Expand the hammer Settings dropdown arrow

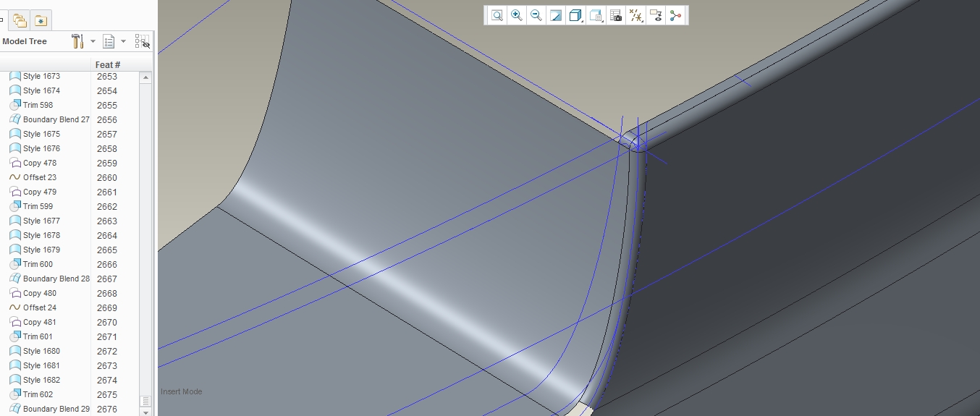[x=93, y=41]
